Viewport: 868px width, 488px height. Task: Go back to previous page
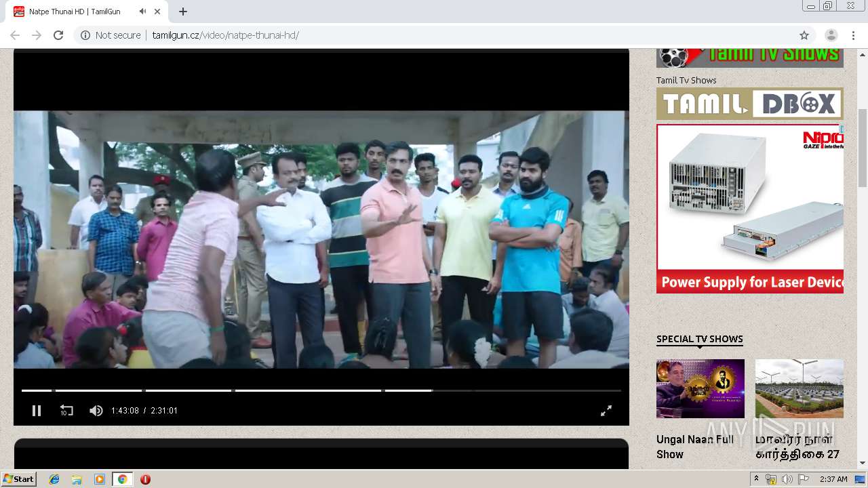point(15,35)
